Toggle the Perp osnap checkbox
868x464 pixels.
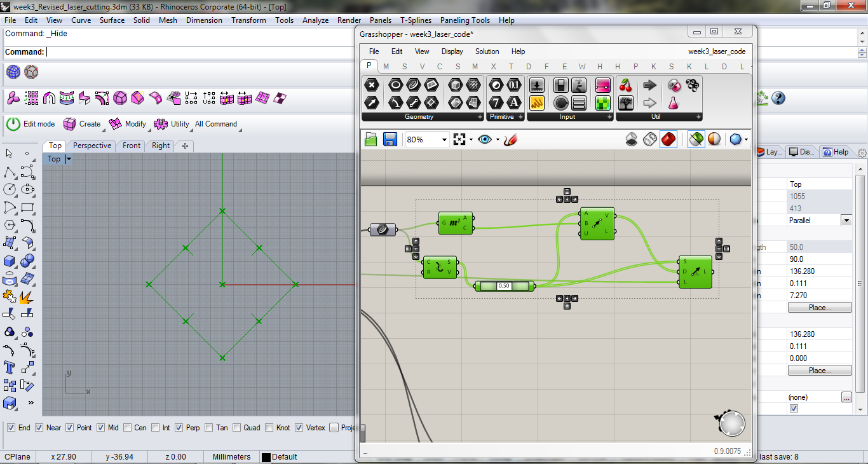click(x=179, y=428)
